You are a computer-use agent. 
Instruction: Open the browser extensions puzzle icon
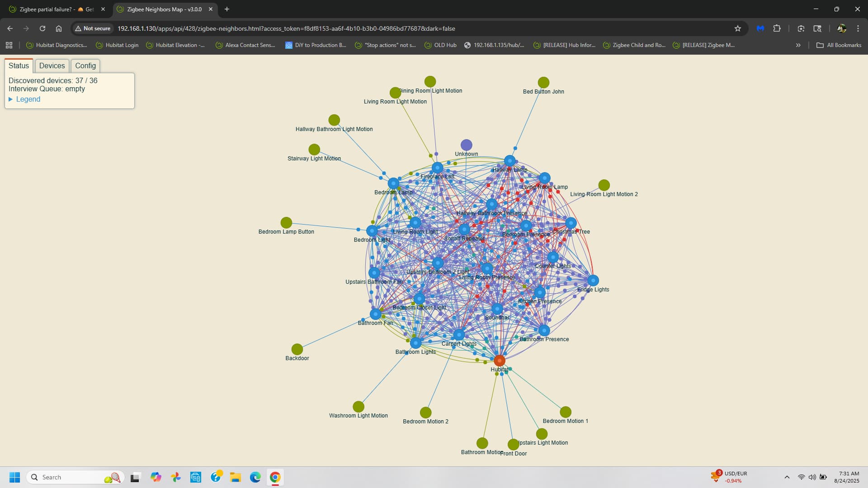777,28
